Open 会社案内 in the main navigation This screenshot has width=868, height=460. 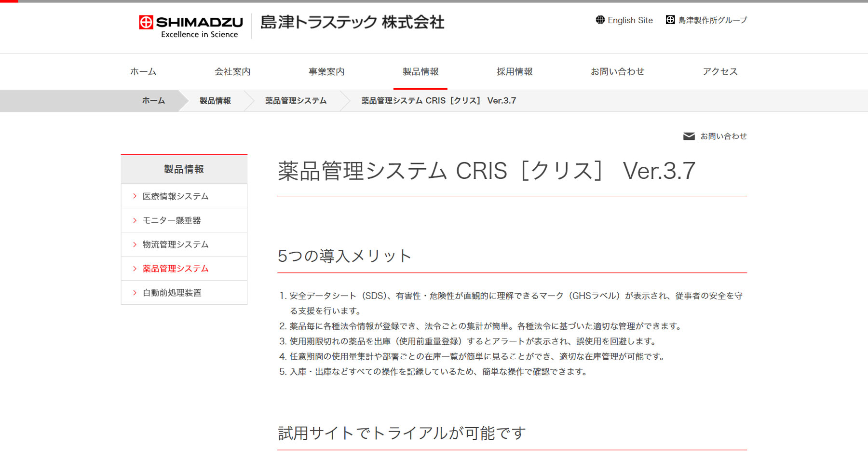pyautogui.click(x=232, y=71)
